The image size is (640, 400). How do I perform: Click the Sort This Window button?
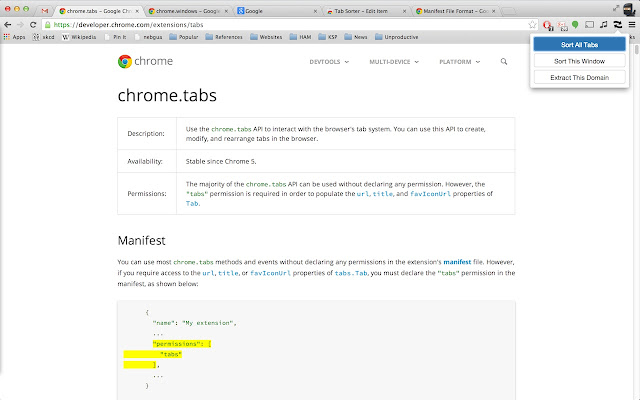click(579, 61)
